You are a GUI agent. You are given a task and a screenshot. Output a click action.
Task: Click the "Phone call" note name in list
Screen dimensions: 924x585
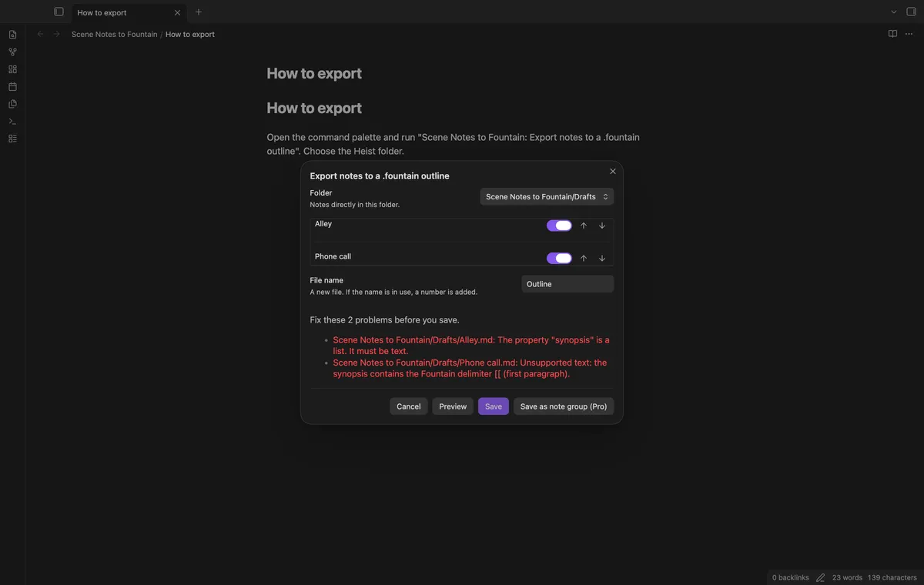tap(333, 256)
